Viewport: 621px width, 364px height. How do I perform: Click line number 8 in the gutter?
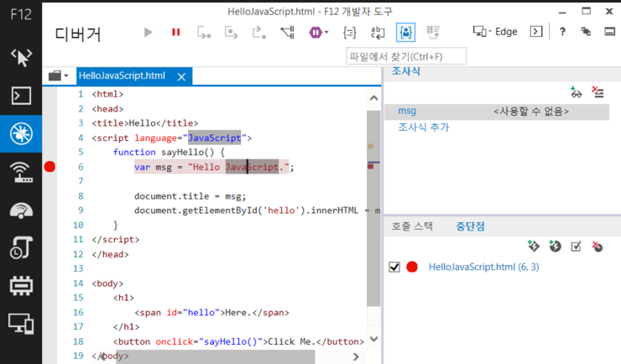[81, 196]
